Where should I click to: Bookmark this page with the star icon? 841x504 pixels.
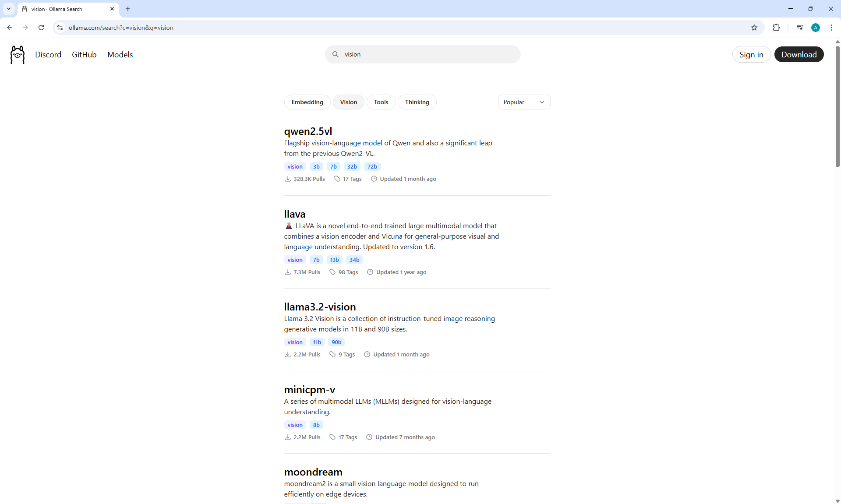754,28
